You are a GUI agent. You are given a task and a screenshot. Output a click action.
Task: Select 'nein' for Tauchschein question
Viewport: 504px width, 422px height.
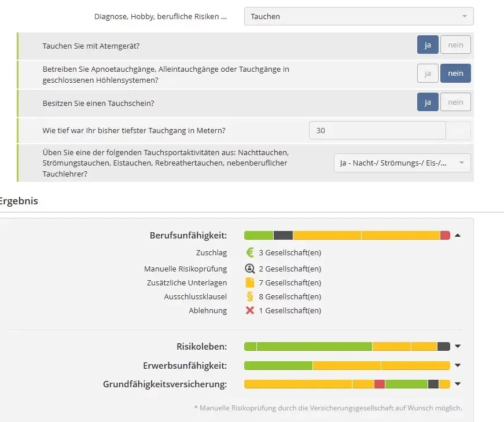pos(455,102)
